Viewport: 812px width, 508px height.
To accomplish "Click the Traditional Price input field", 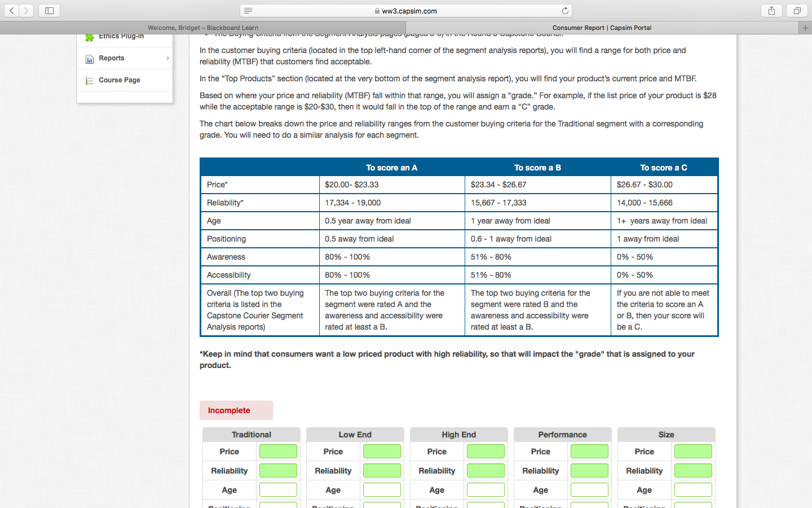I will pyautogui.click(x=278, y=452).
